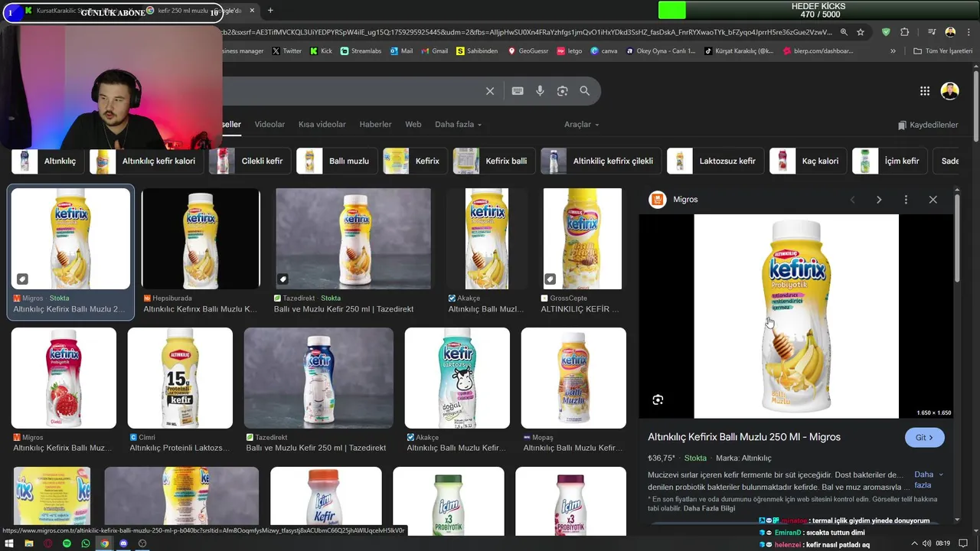Open GrossCepte ALTINKILIÇ KEFİR image result

pyautogui.click(x=582, y=238)
